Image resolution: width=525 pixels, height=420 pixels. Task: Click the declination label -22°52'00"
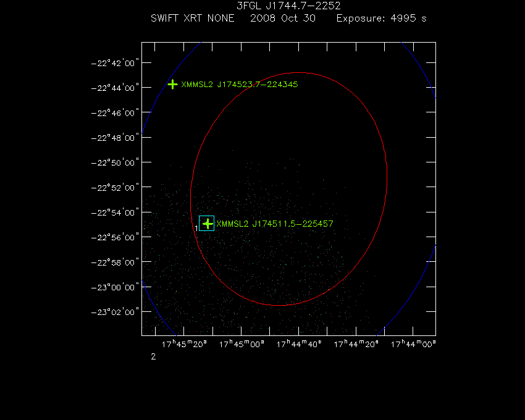(115, 188)
